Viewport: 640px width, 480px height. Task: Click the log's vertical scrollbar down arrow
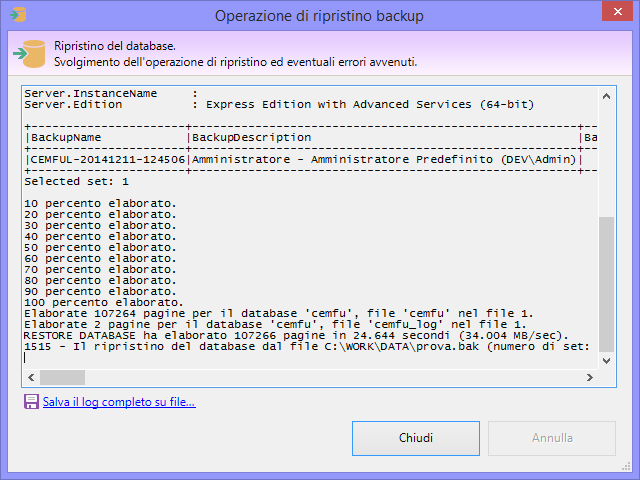[608, 360]
